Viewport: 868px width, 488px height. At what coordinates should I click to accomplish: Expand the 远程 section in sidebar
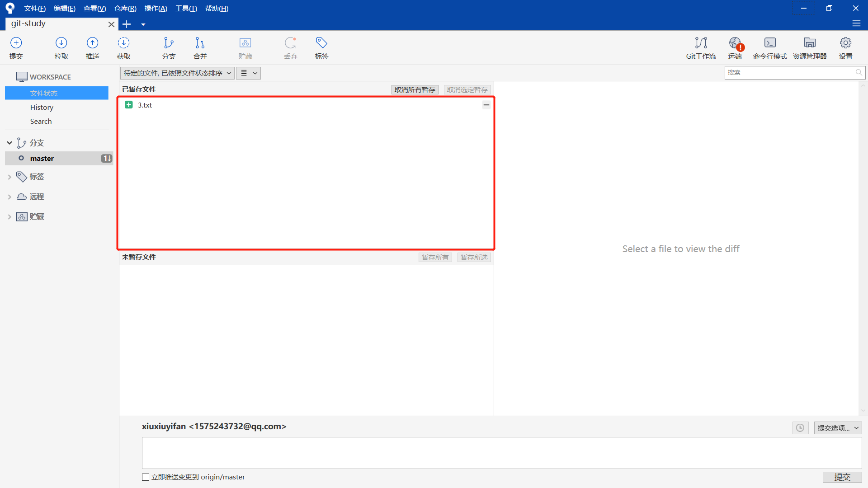pos(10,197)
